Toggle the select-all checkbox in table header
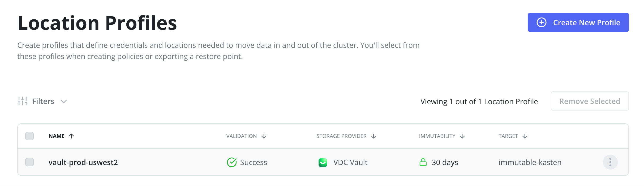The image size is (644, 186). click(29, 136)
